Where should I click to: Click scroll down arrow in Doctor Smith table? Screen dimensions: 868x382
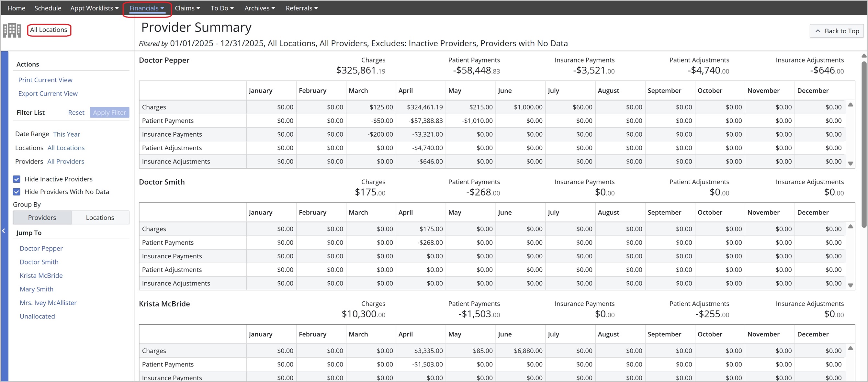[x=851, y=285]
